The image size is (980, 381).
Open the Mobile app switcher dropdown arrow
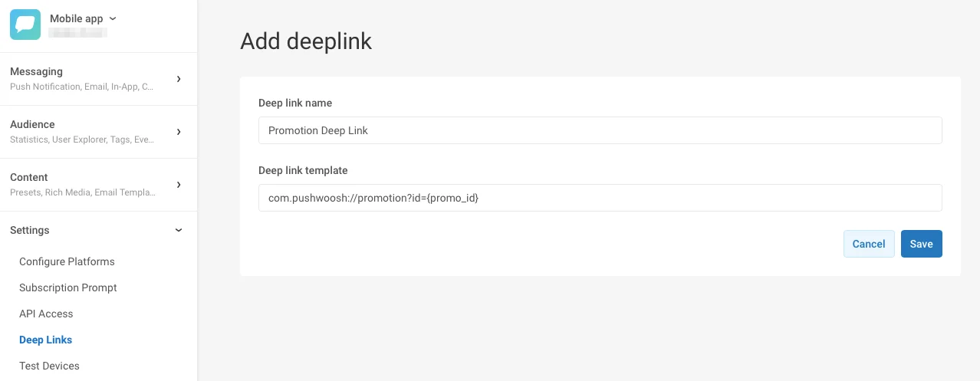pyautogui.click(x=113, y=18)
